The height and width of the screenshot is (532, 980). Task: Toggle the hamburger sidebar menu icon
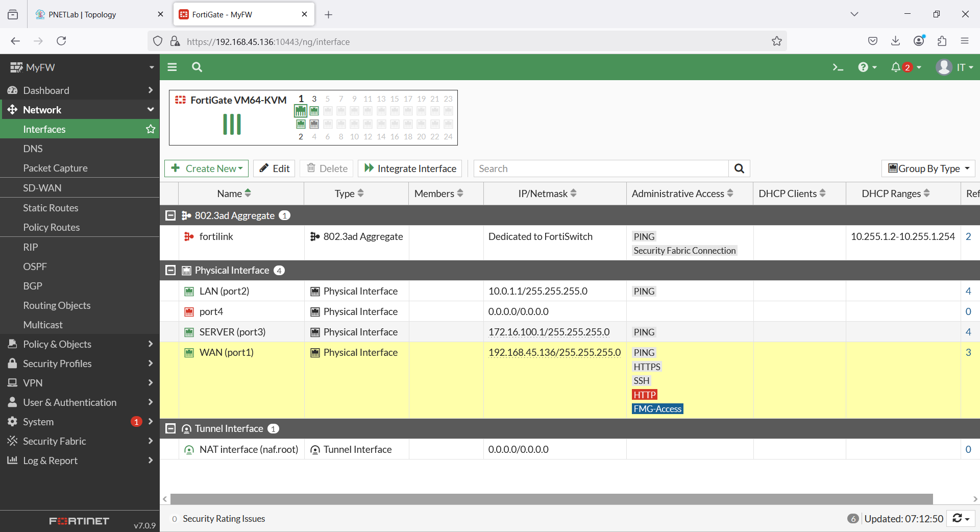172,67
